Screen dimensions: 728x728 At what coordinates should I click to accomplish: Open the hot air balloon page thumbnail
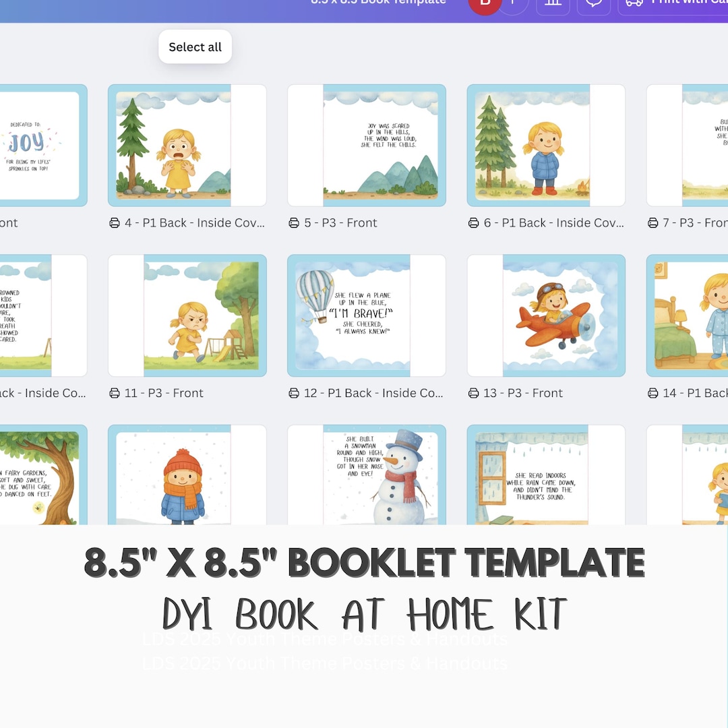pos(366,315)
